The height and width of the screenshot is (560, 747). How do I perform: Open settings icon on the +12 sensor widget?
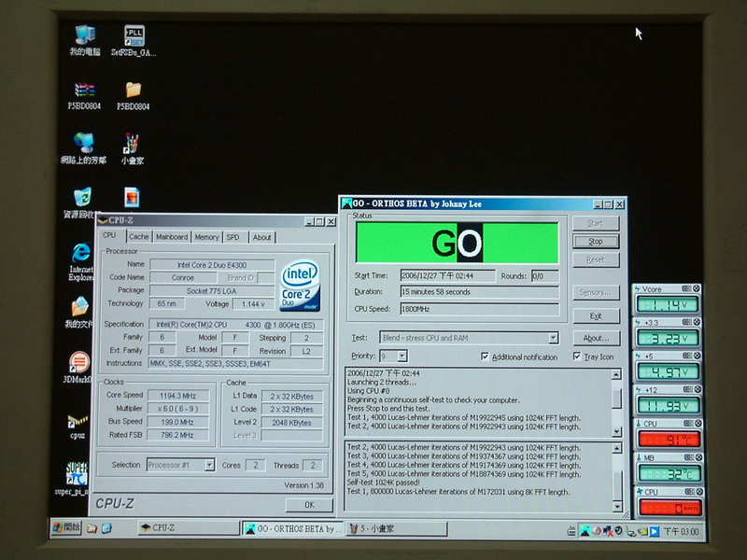click(687, 389)
